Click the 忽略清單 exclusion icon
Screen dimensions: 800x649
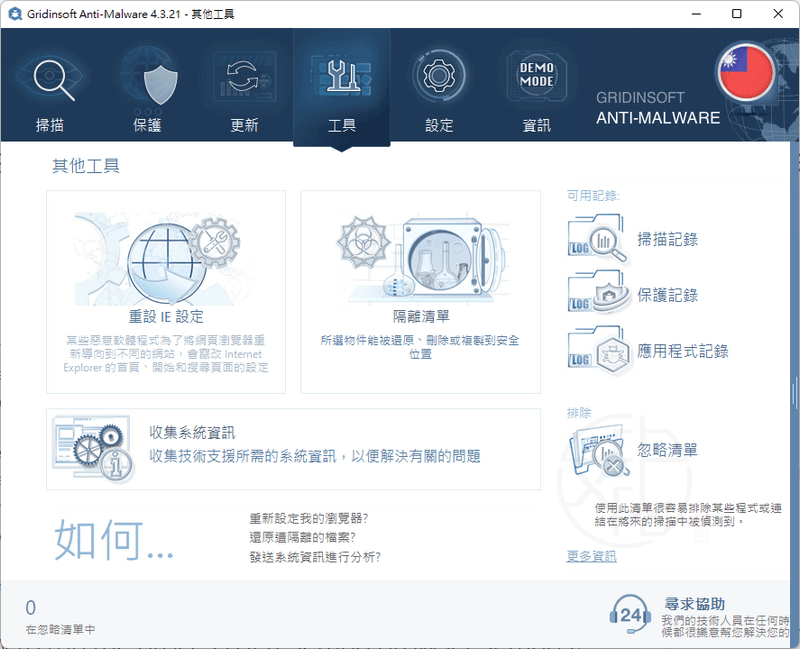599,451
